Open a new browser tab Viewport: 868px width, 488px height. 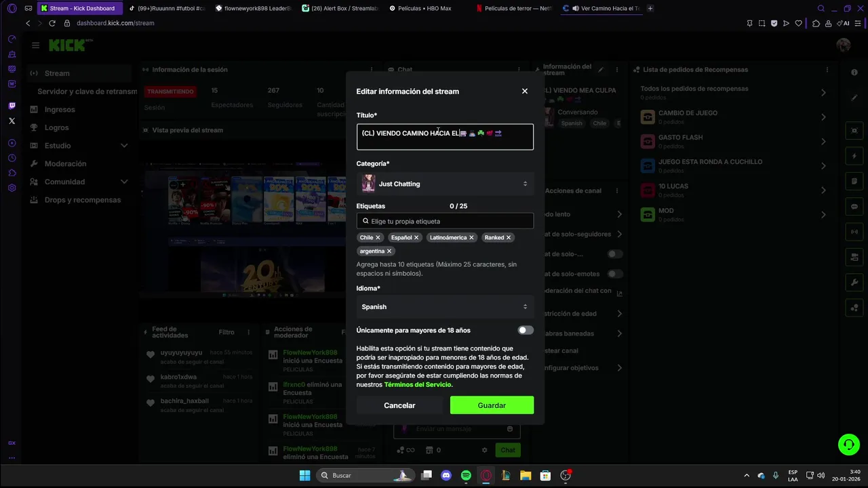tap(650, 9)
